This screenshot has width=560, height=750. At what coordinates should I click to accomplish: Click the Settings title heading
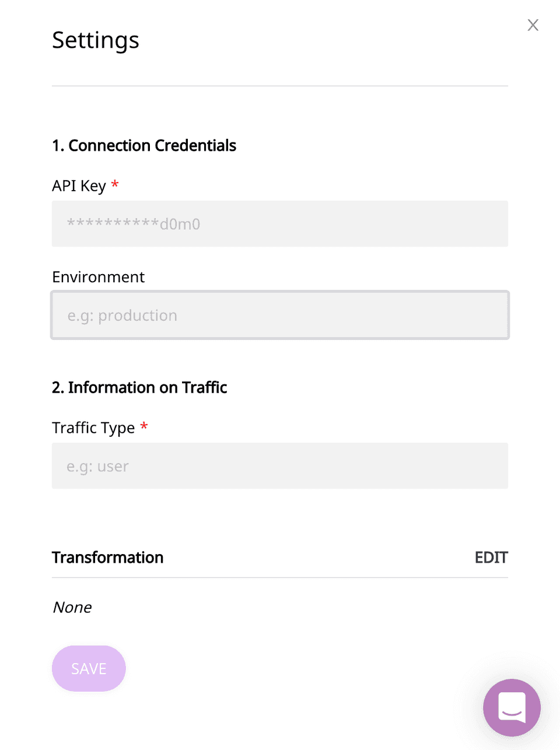96,40
